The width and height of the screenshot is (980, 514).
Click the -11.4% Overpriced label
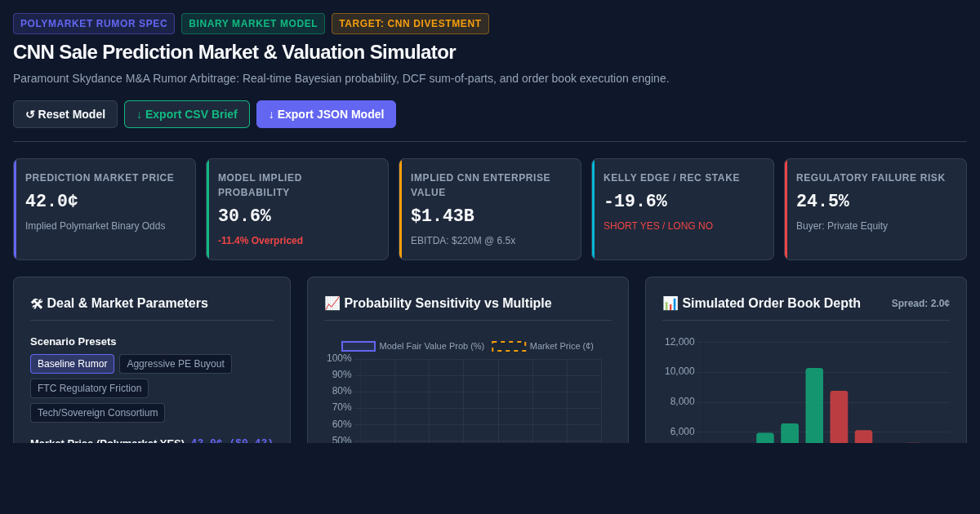pos(261,241)
